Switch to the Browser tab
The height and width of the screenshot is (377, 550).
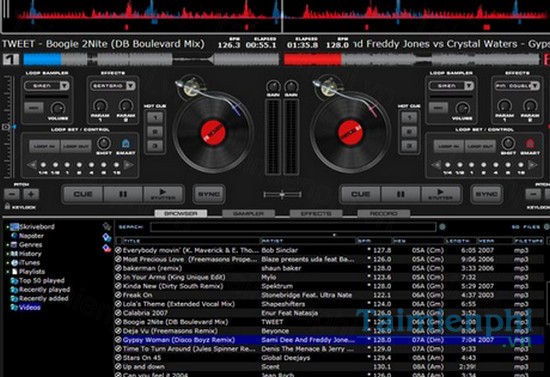coord(181,213)
